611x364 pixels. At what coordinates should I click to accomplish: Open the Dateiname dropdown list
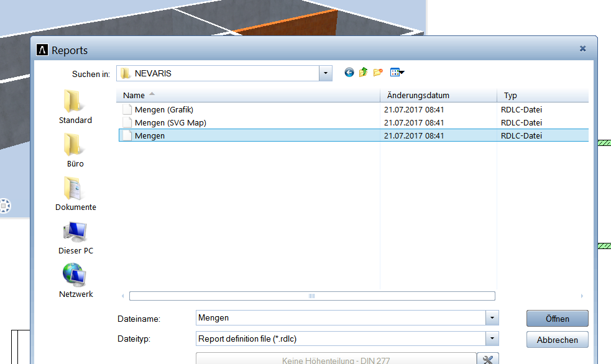[492, 318]
